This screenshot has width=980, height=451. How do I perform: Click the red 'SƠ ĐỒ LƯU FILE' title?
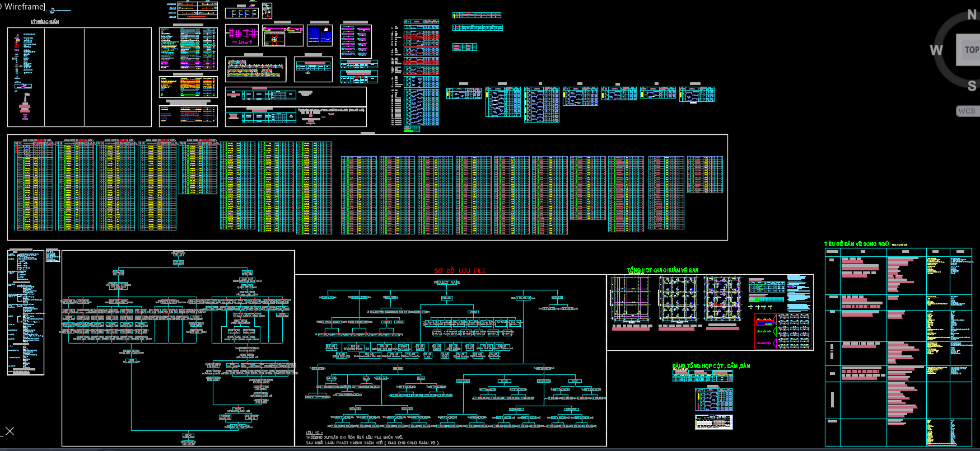click(460, 271)
